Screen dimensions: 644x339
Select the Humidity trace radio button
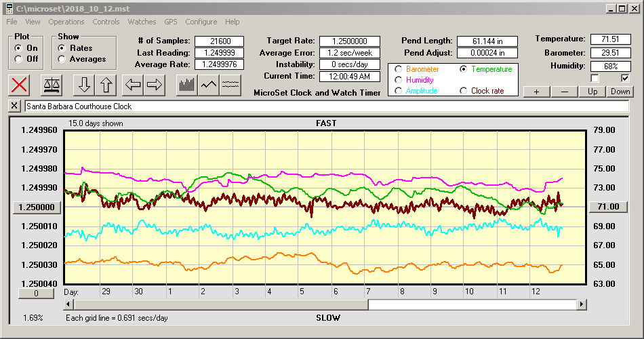[398, 80]
